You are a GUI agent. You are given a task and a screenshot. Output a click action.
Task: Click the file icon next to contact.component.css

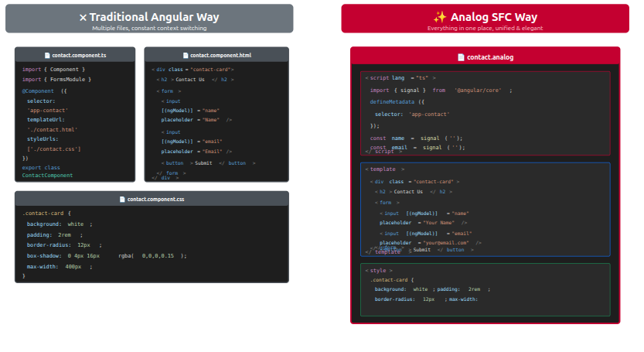coord(122,200)
